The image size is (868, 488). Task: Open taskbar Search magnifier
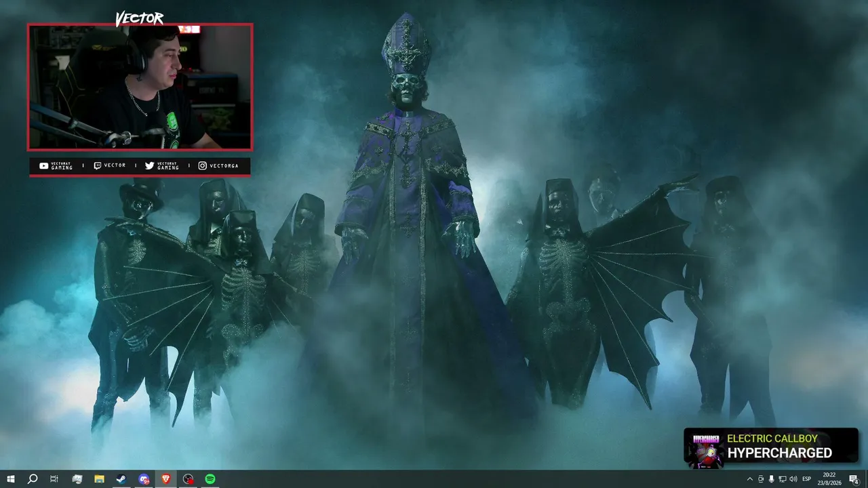pos(33,479)
